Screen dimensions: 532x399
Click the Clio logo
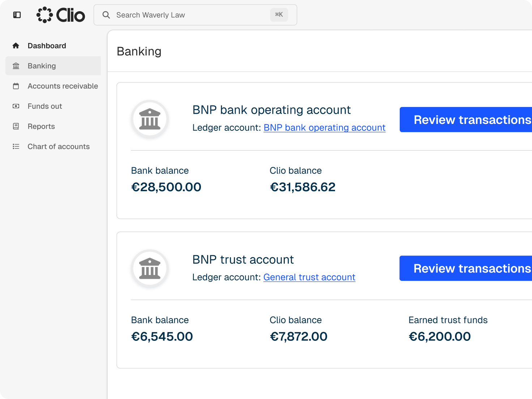coord(61,15)
